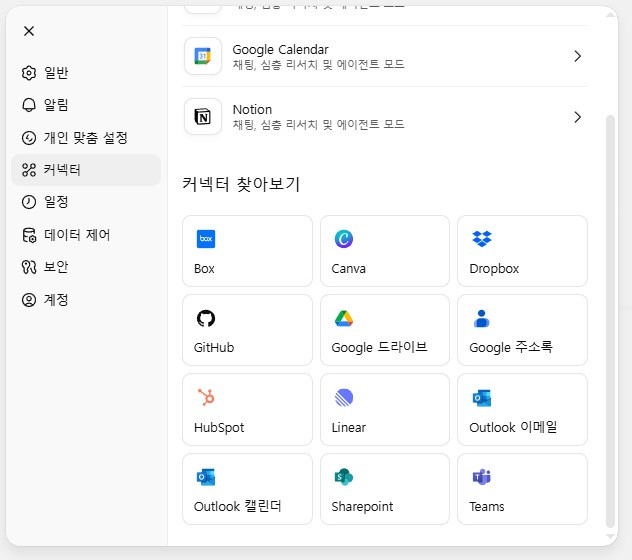Expand the Google Calendar row chevron
The width and height of the screenshot is (632, 560).
[578, 56]
